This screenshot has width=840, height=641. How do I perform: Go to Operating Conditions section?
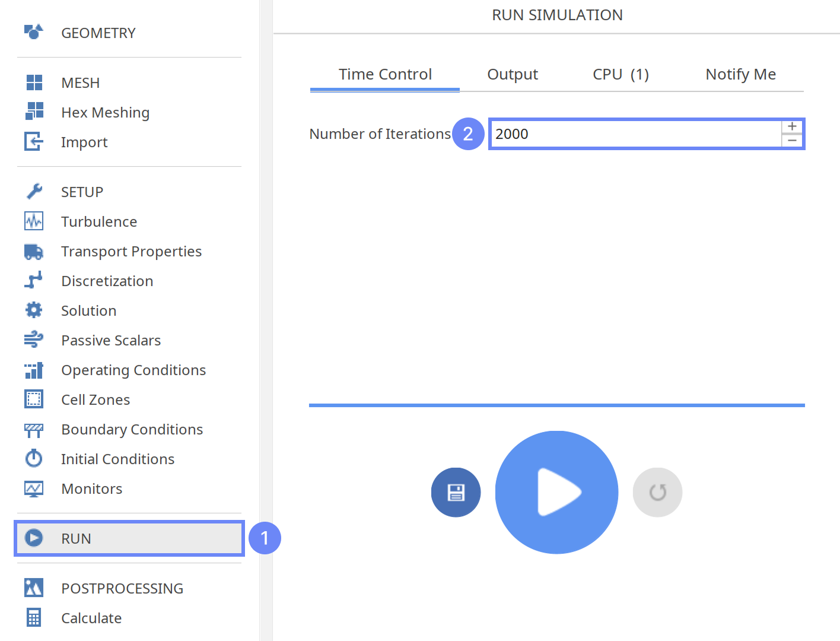coord(133,370)
